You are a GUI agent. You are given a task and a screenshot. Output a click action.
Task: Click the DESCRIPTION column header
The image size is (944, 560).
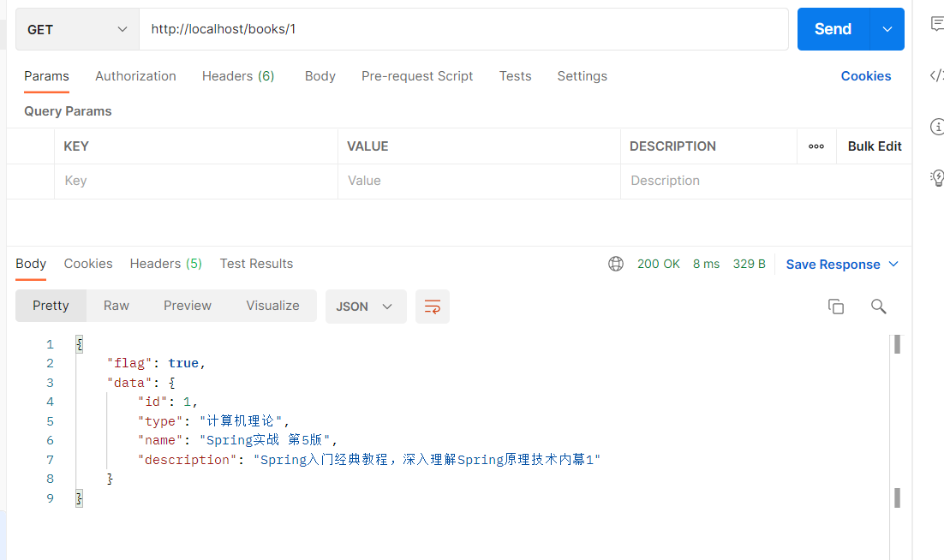[672, 146]
